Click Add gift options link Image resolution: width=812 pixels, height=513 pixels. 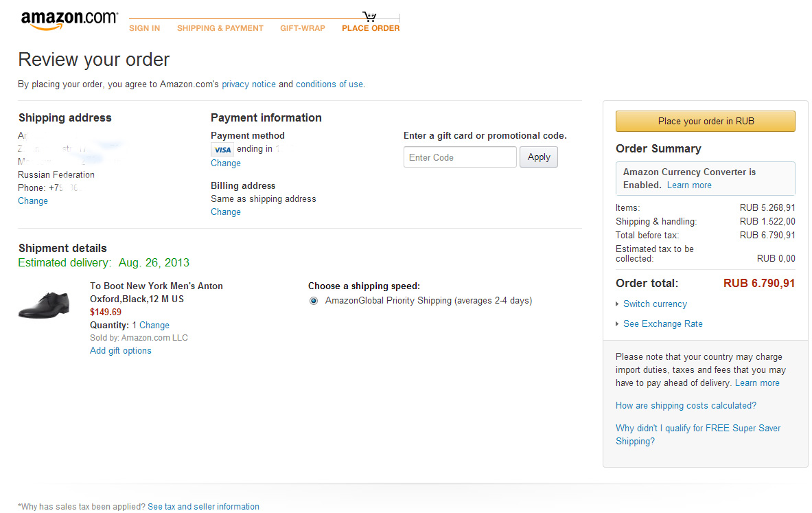tap(121, 351)
